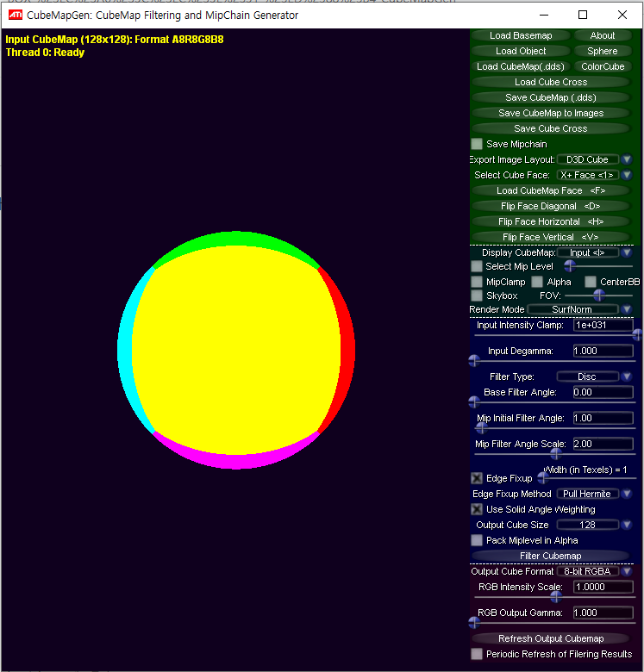Click the Filter Cubemap button
The image size is (644, 672).
pos(551,556)
